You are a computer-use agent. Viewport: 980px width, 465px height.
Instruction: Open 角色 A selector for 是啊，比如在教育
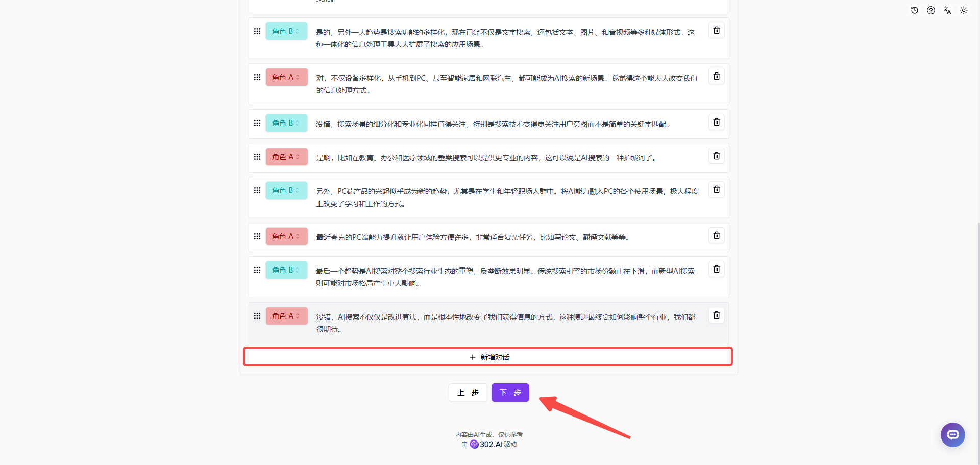[286, 157]
